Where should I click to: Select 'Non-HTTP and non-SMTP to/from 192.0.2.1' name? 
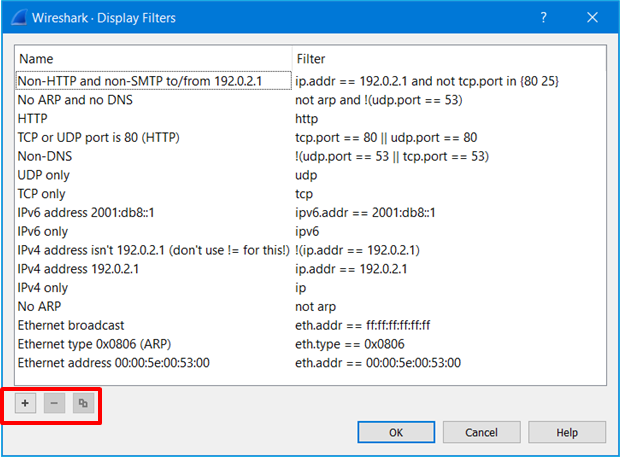[x=140, y=81]
